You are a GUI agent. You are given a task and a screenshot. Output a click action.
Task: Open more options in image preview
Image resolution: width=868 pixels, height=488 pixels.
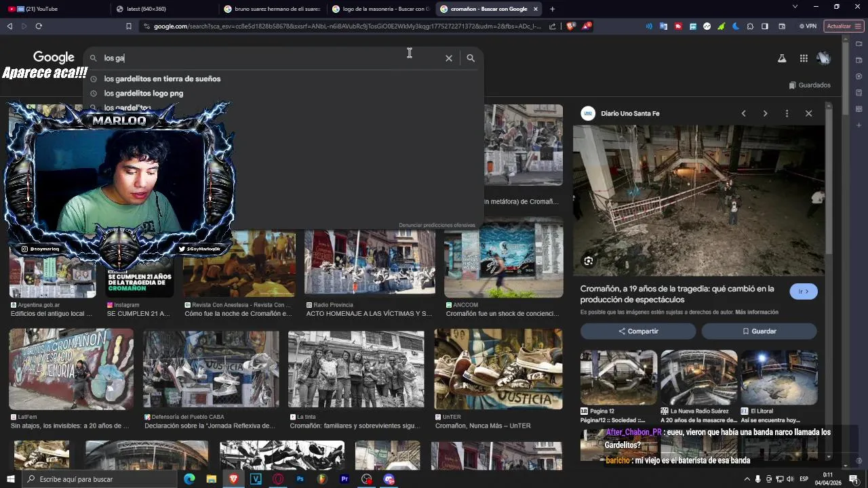[787, 114]
